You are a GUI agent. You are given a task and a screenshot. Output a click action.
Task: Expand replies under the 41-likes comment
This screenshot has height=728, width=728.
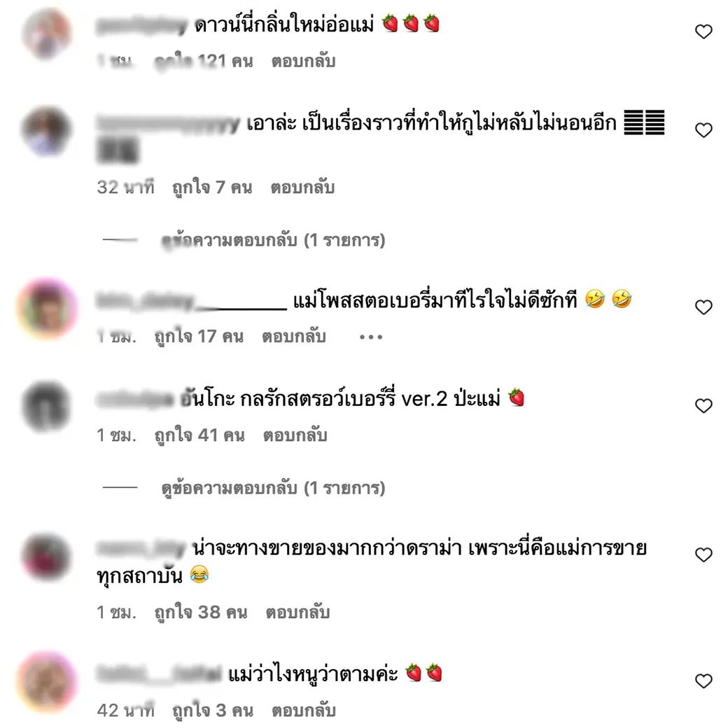pyautogui.click(x=273, y=489)
